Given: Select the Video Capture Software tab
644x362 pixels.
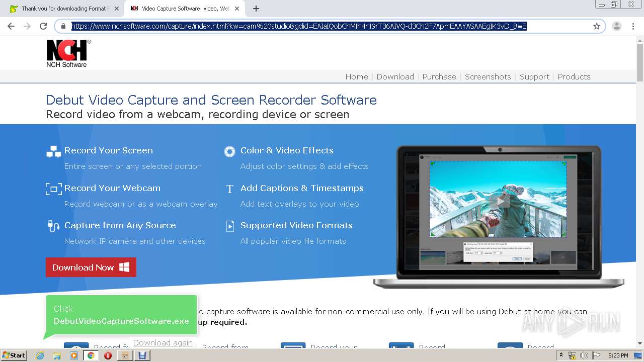Looking at the screenshot, I should tap(185, 9).
